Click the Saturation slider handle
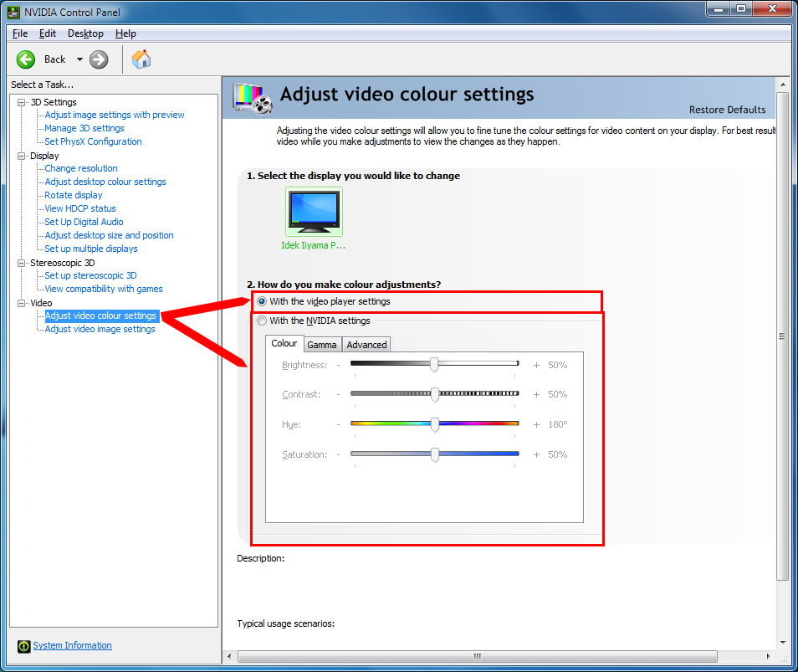This screenshot has height=672, width=798. (x=435, y=454)
